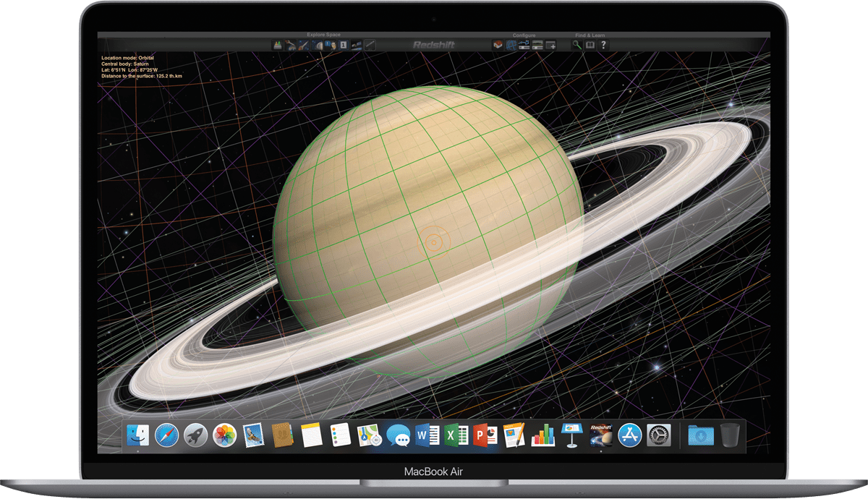Open Mail stamp icon in the Dock
The image size is (868, 499).
click(x=252, y=435)
